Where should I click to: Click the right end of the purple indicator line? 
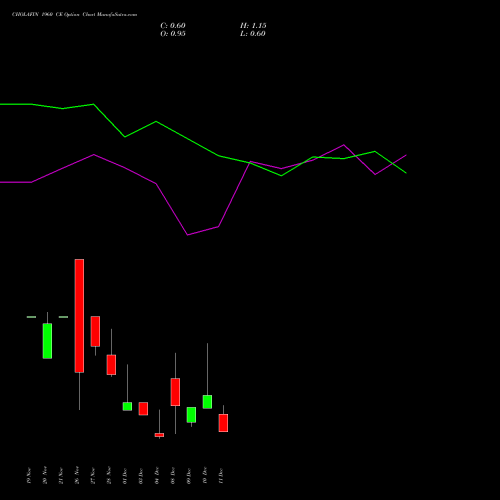coord(406,155)
